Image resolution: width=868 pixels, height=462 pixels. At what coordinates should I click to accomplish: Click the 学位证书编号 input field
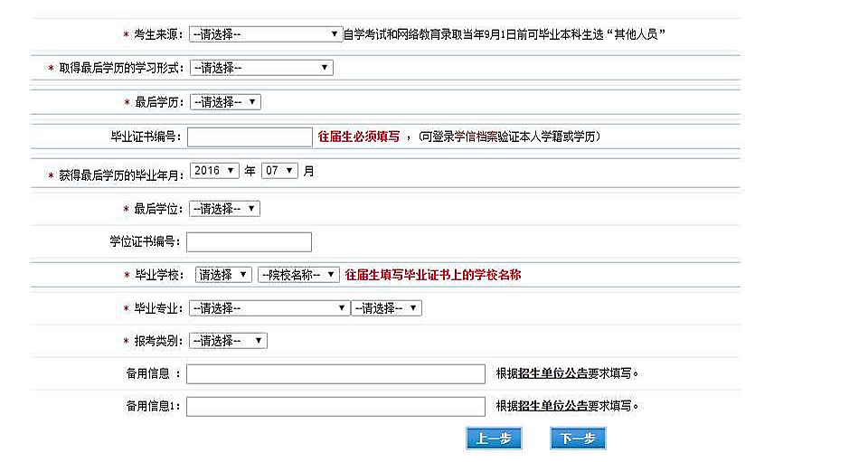(250, 242)
